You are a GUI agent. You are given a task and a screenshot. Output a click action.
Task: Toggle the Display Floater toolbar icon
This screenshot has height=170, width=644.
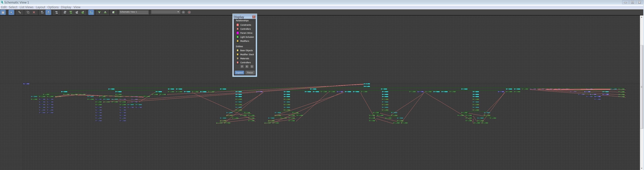point(3,12)
